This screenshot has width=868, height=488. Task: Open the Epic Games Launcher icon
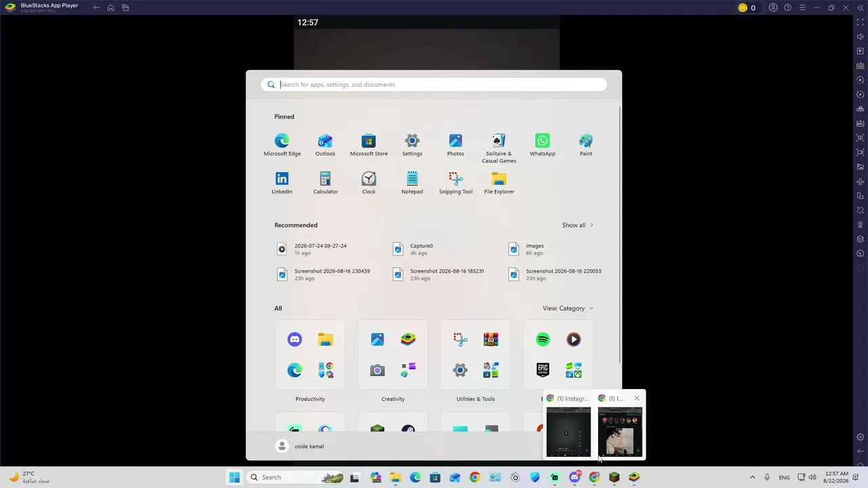coord(542,370)
